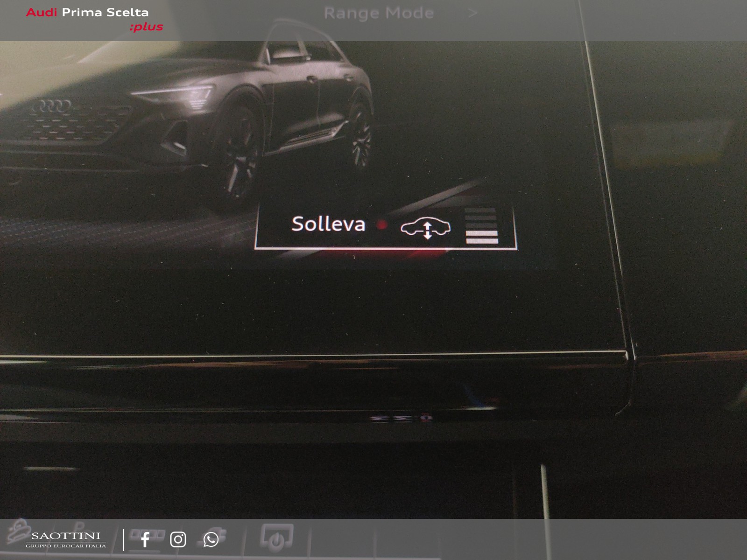Tap the car height adjustment icon
This screenshot has width=747, height=560.
click(x=426, y=228)
